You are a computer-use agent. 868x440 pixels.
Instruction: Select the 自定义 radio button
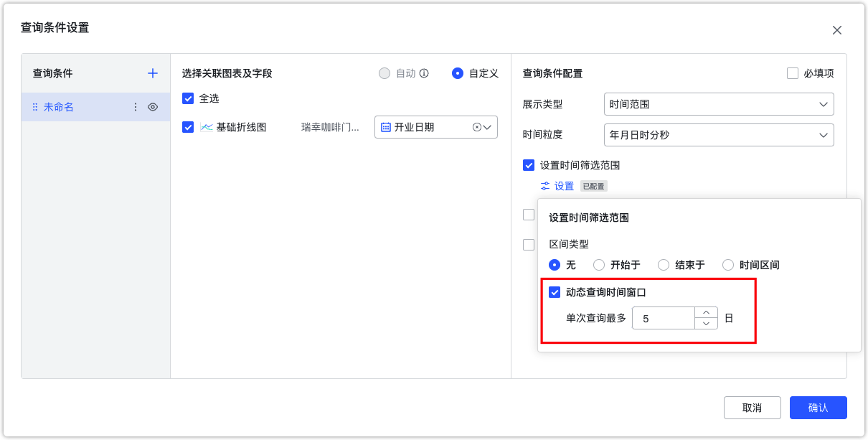point(458,73)
